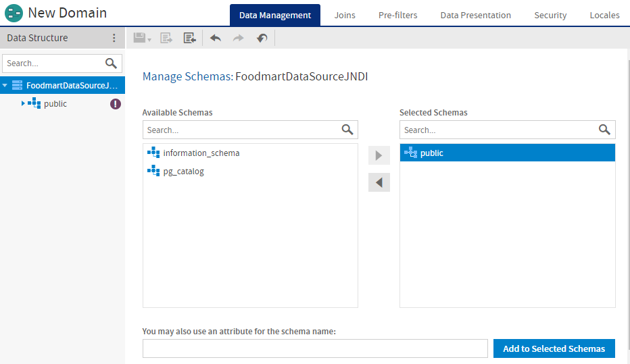The image size is (630, 364).
Task: Expand the public schema tree node
Action: (x=23, y=103)
